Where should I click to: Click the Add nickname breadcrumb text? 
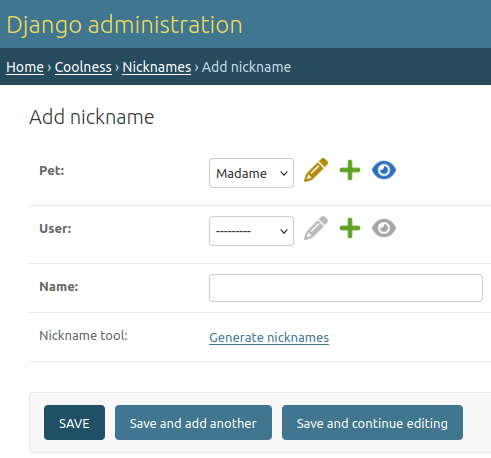[x=246, y=67]
